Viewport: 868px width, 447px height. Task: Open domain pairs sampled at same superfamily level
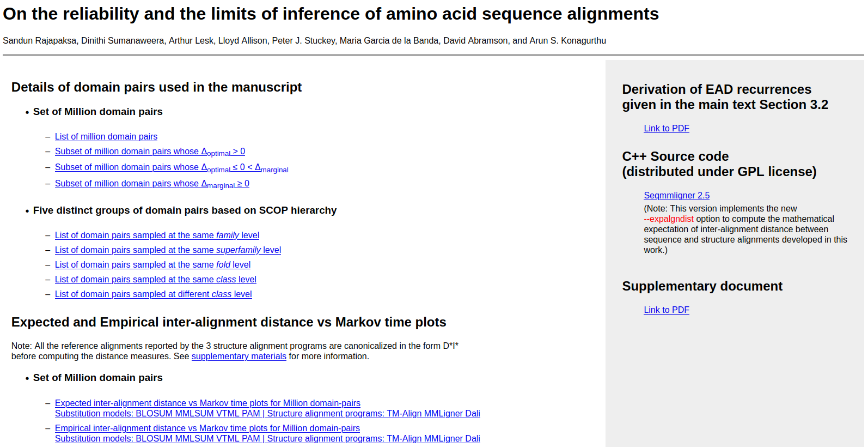tap(168, 250)
